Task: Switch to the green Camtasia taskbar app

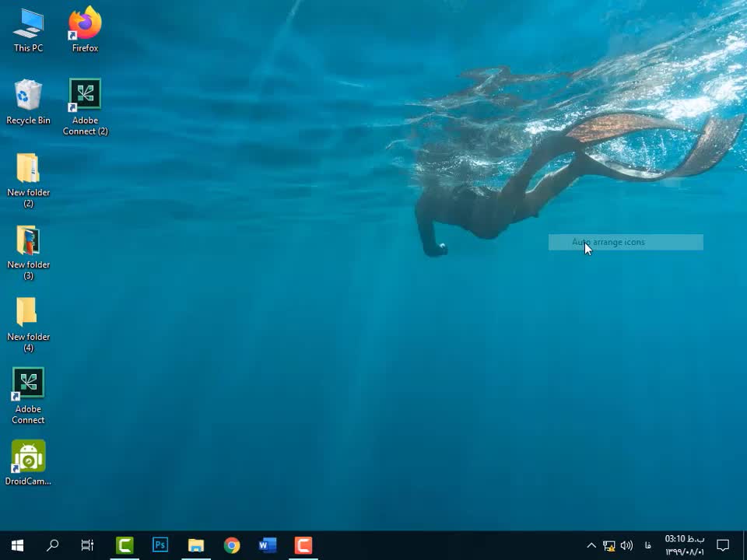Action: (x=124, y=545)
